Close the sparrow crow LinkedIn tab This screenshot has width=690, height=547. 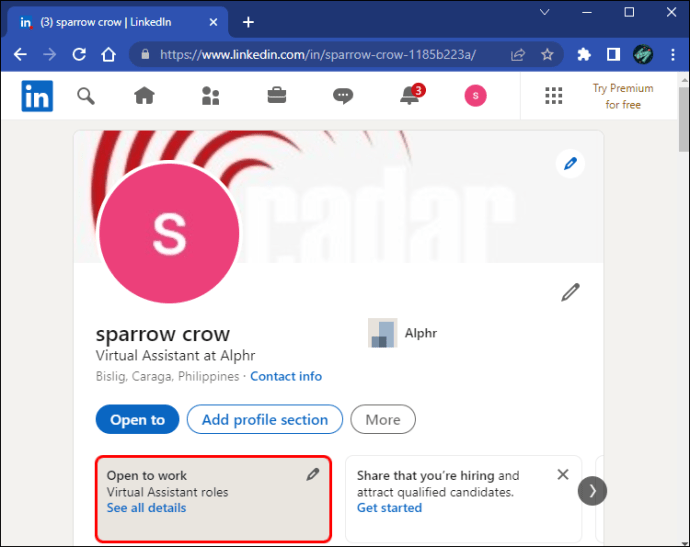coord(213,22)
